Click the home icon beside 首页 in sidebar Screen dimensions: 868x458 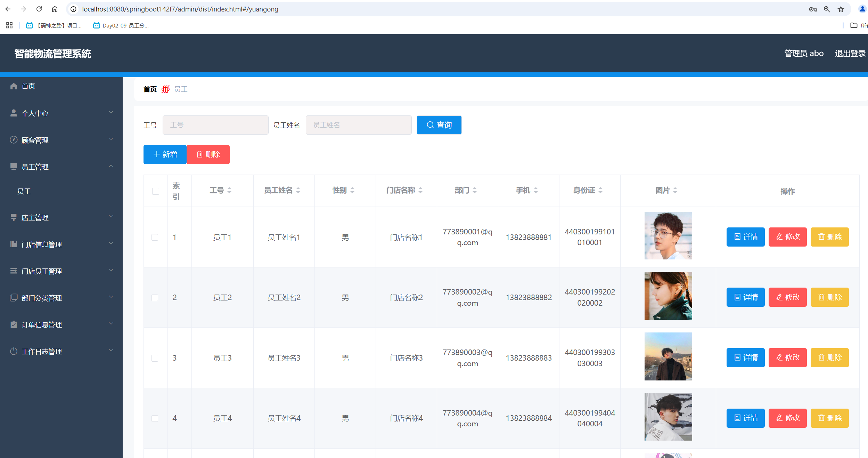pos(14,86)
